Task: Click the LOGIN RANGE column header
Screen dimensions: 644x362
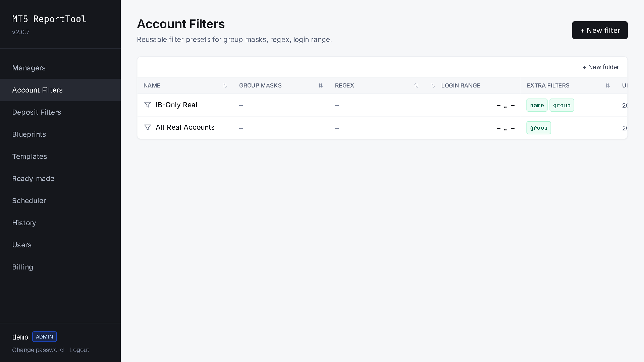Action: click(461, 85)
